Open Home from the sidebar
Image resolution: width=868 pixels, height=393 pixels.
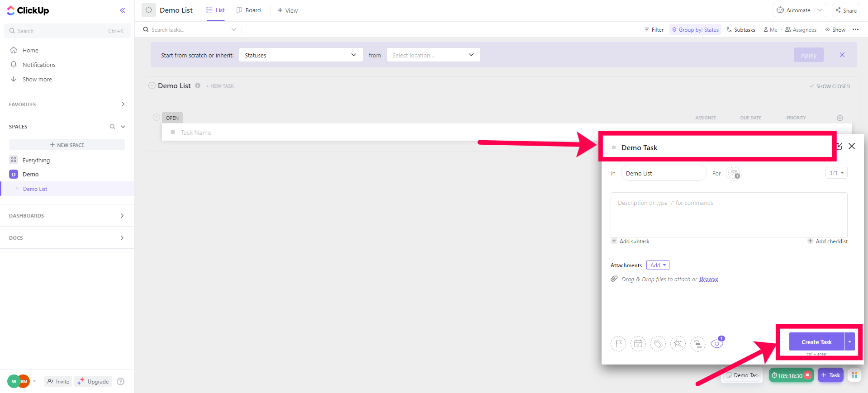[x=30, y=50]
